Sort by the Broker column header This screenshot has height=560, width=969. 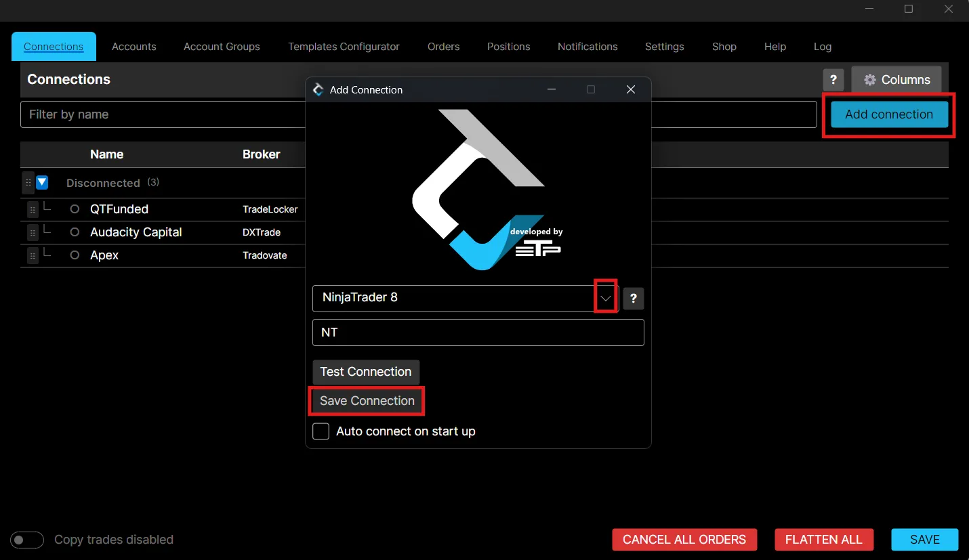pos(262,154)
